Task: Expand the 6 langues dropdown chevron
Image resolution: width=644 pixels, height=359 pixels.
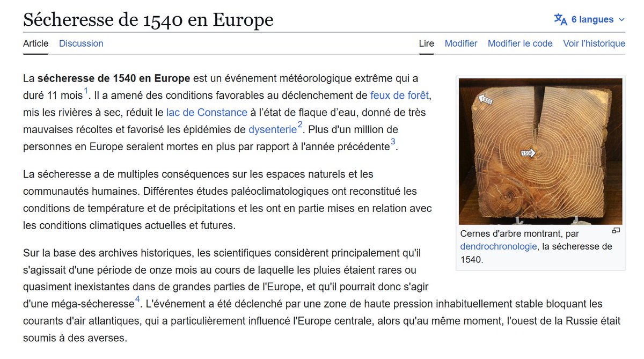Action: coord(621,20)
